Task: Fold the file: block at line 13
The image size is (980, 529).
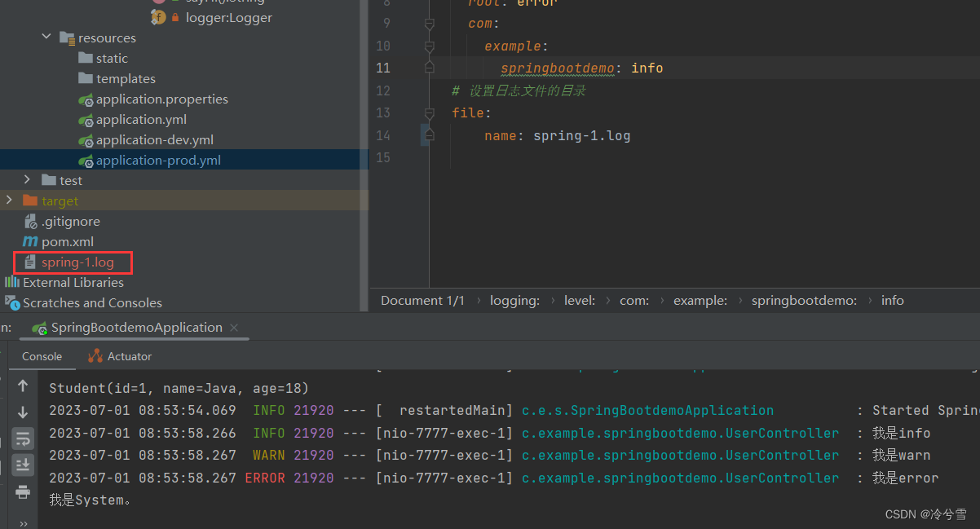Action: (x=429, y=113)
